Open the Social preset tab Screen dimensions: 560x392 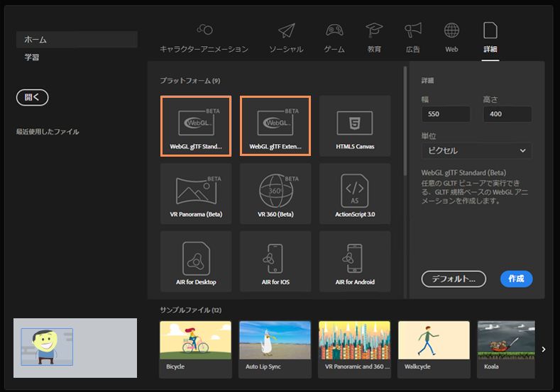click(287, 38)
